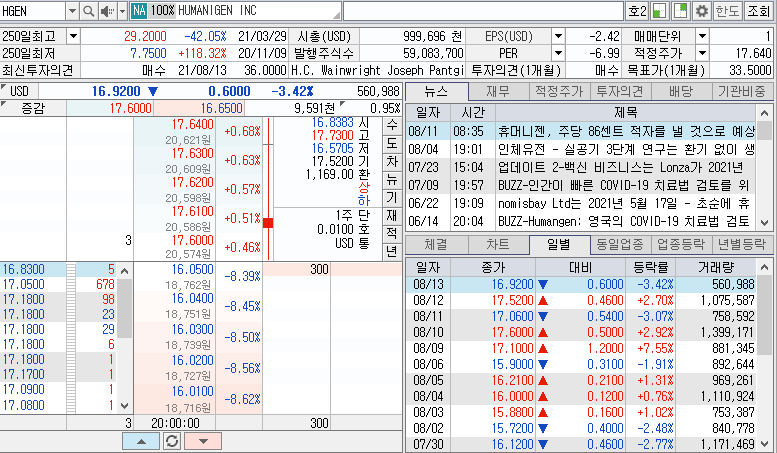
Task: Expand the 250일최고 period dropdown
Action: (73, 36)
